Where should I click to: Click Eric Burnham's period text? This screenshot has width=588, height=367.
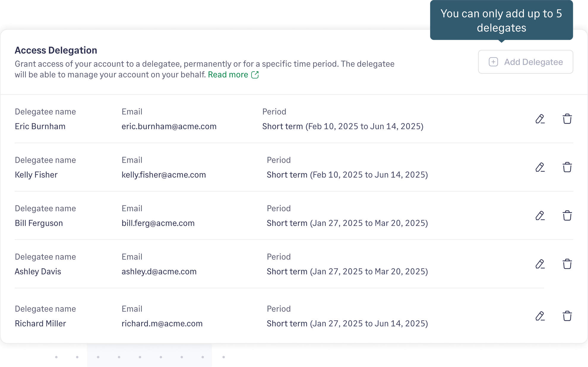(x=343, y=126)
